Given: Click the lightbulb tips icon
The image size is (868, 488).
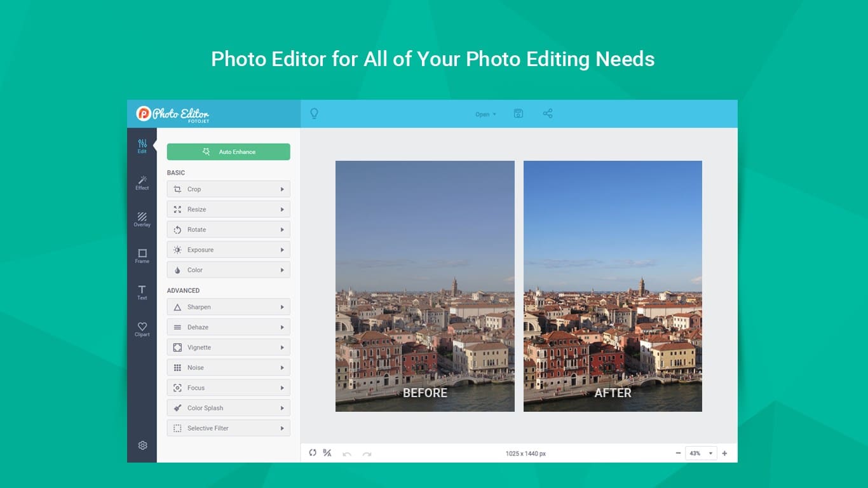Looking at the screenshot, I should click(x=314, y=114).
